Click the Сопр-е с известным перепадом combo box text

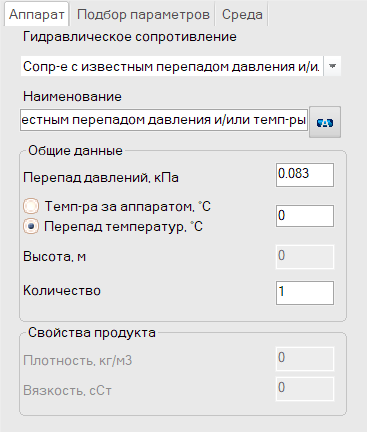[172, 66]
